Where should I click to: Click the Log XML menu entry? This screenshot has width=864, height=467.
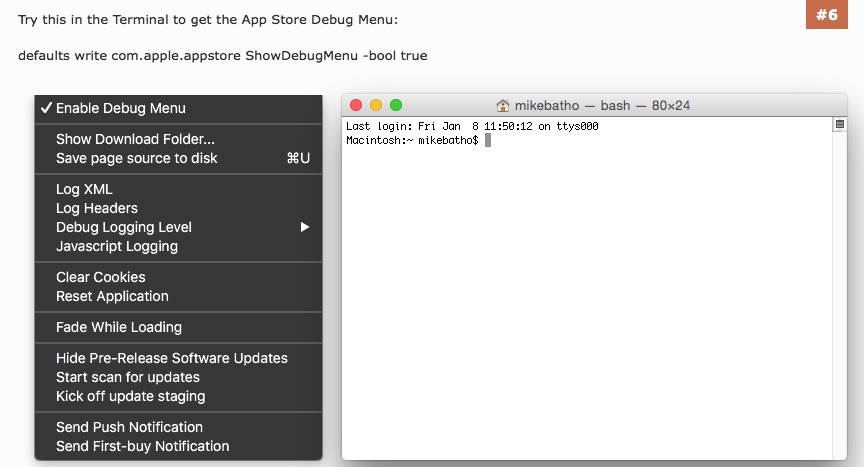[179, 189]
